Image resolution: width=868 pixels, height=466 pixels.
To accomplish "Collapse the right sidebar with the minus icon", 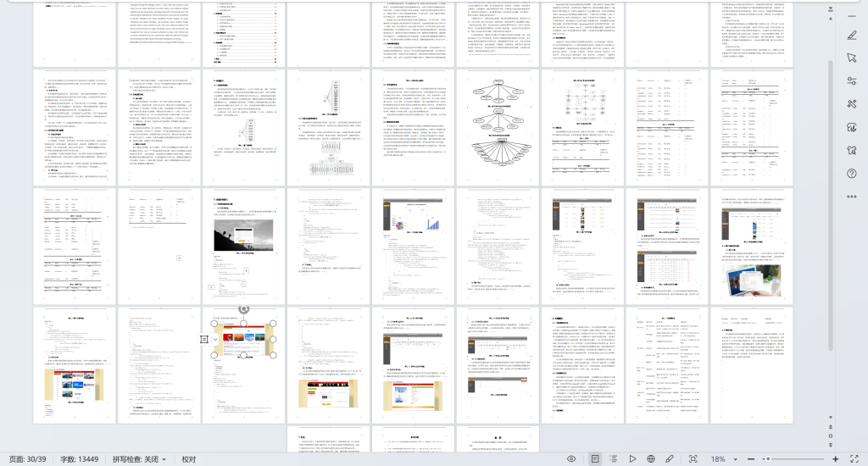I will [851, 17].
